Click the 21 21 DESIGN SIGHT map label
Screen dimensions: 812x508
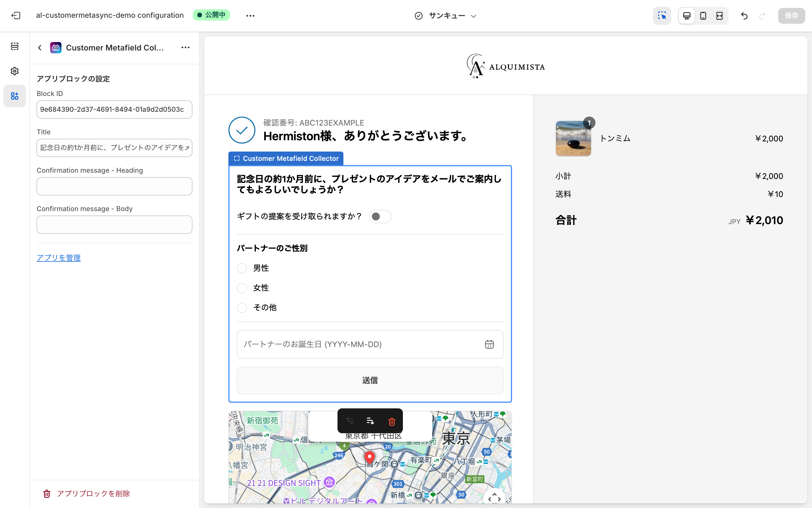click(284, 483)
